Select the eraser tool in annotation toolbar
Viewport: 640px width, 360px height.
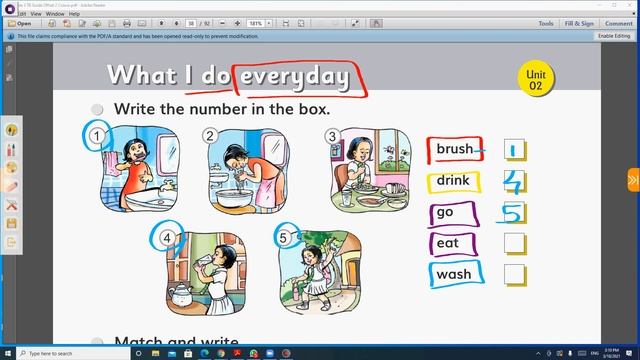point(11,187)
